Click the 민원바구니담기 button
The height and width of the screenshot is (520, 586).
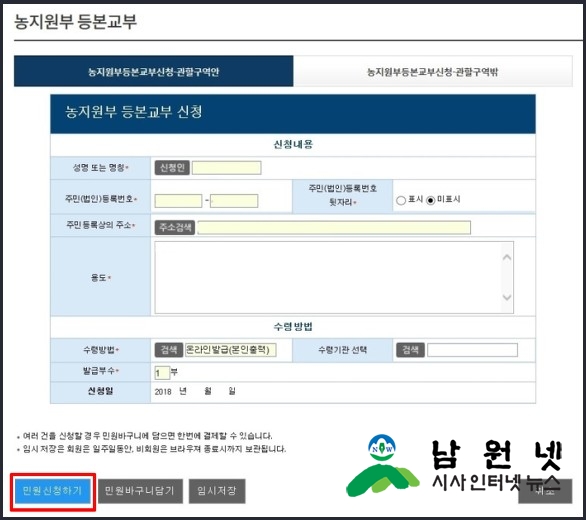point(140,491)
